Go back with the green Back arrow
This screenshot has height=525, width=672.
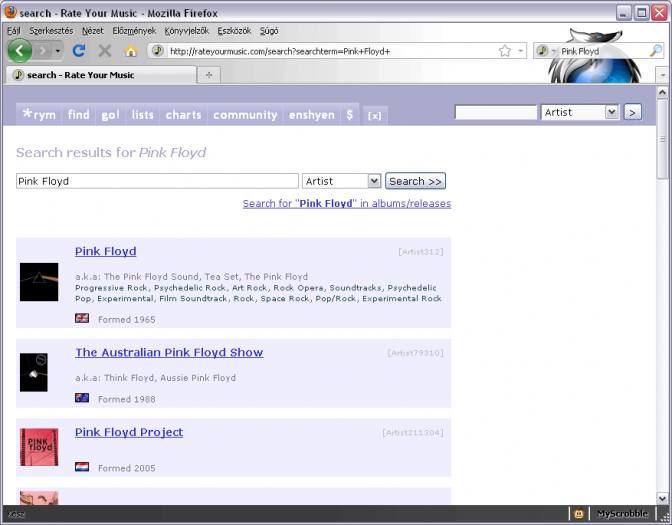pos(19,51)
